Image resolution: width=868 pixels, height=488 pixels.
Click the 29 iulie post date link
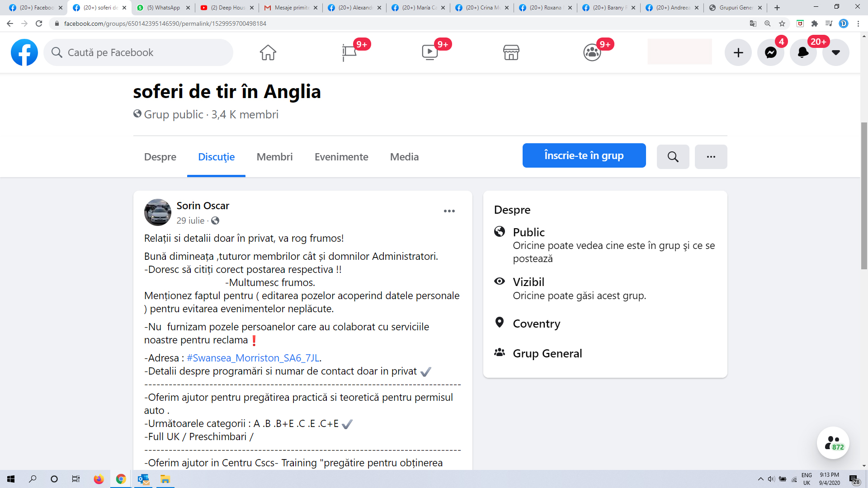click(x=190, y=221)
